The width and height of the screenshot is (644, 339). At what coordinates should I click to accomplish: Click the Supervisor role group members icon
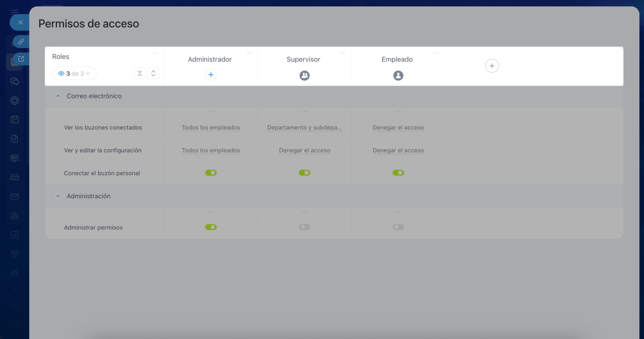click(304, 75)
